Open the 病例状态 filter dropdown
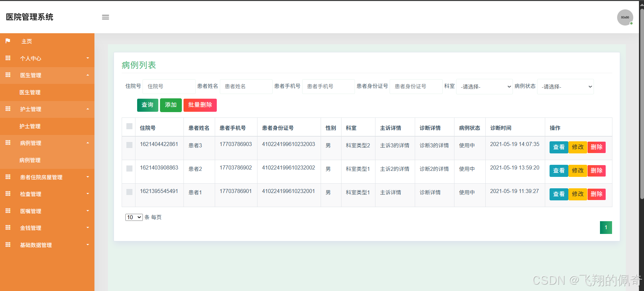 [565, 87]
